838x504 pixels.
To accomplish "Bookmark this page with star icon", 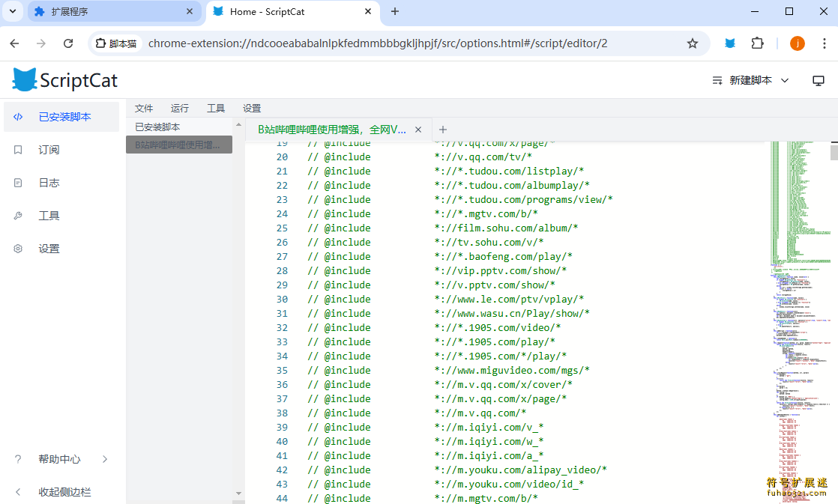I will pos(693,43).
